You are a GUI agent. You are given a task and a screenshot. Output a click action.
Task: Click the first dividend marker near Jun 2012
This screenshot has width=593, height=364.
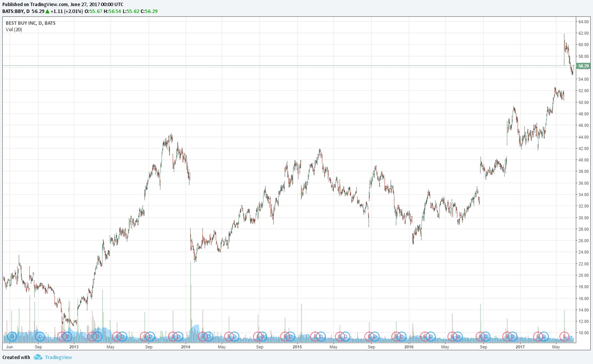tap(12, 336)
